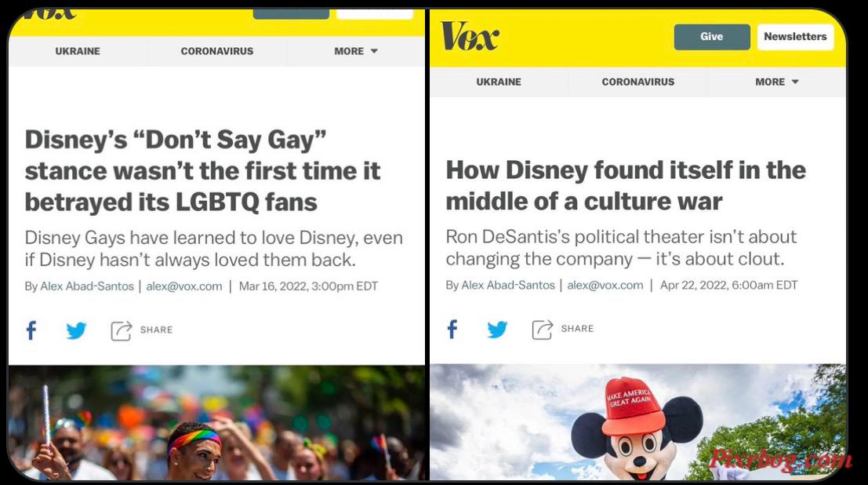The height and width of the screenshot is (485, 868).
Task: Share right article on Facebook
Action: [x=452, y=330]
